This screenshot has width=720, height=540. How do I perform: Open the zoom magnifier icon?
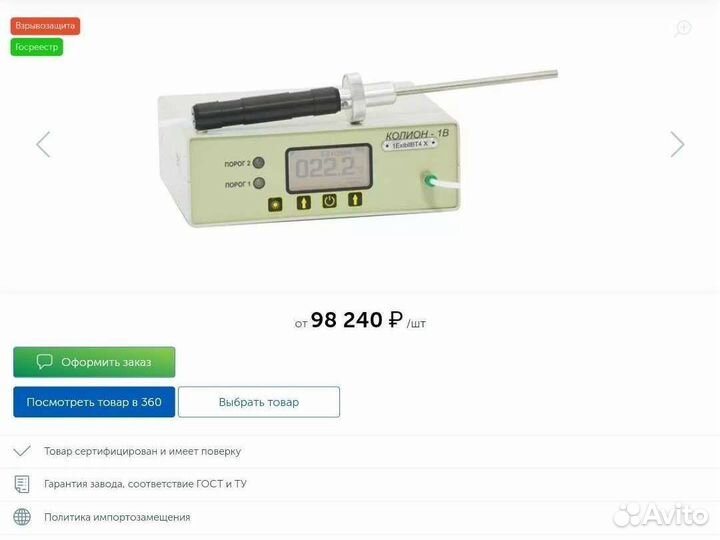pyautogui.click(x=683, y=29)
